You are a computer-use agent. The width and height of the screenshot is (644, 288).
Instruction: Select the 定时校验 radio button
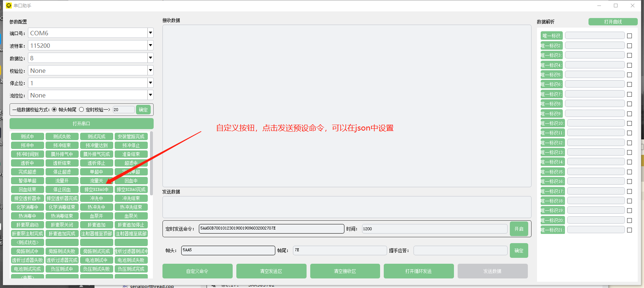(82, 110)
